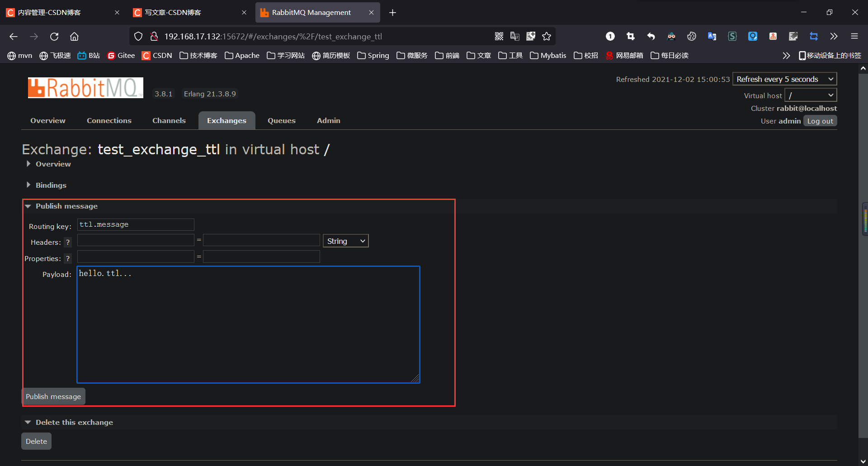This screenshot has height=466, width=868.
Task: Click the translate page icon in address bar
Action: tap(515, 36)
